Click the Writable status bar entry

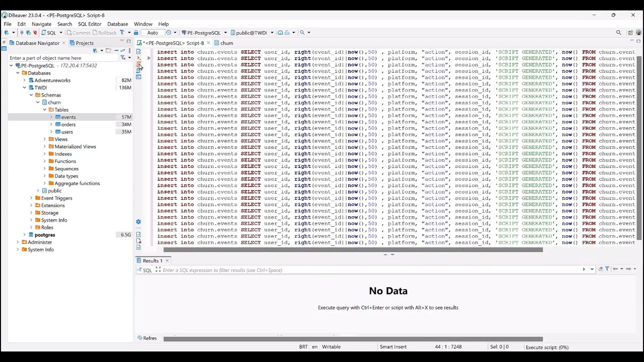pyautogui.click(x=331, y=347)
